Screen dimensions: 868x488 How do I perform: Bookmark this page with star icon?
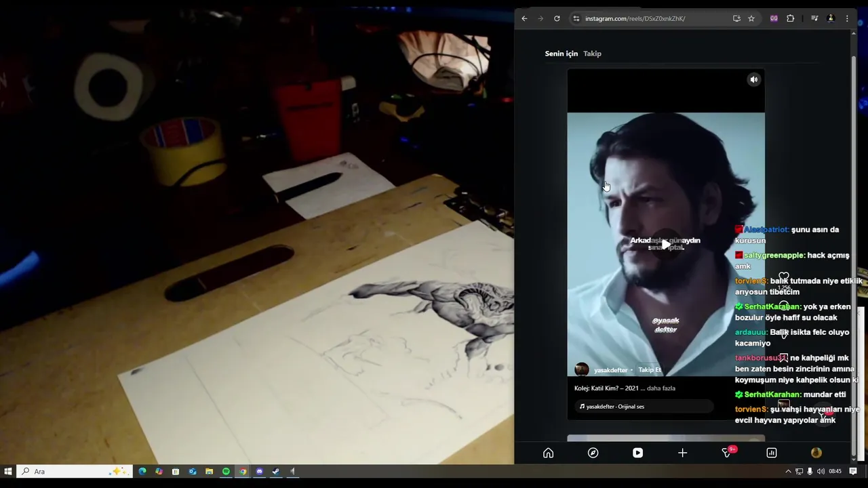coord(751,18)
